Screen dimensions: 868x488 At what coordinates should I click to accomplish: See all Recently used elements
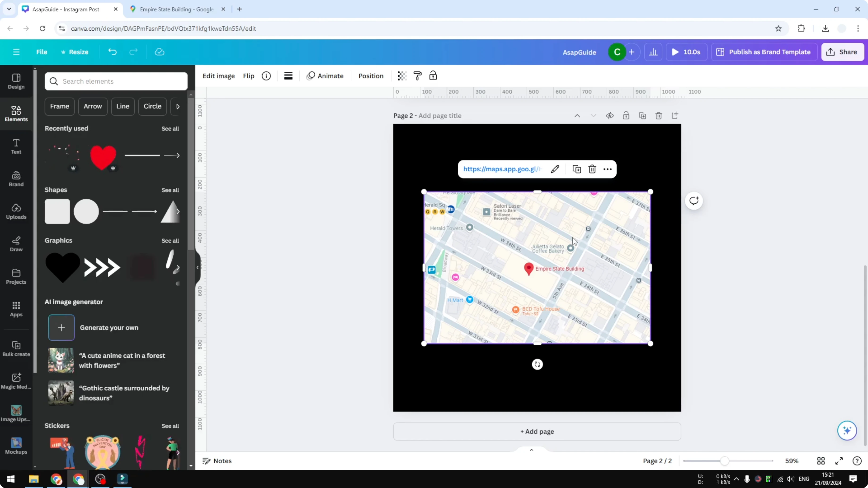170,129
